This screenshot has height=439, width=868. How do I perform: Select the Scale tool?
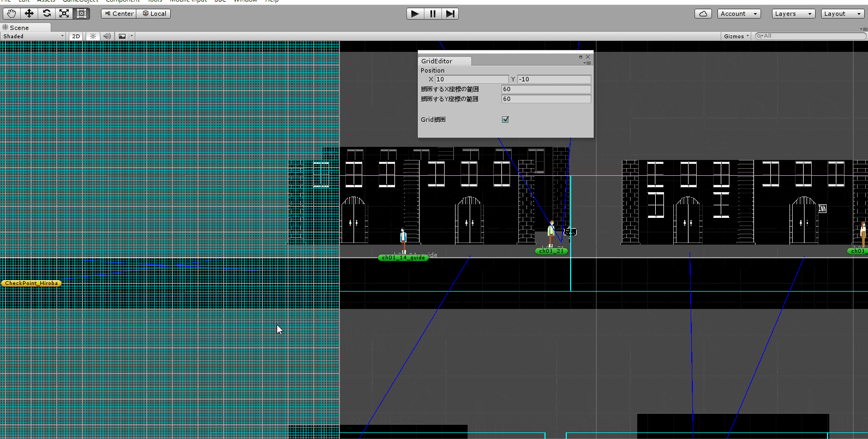64,13
